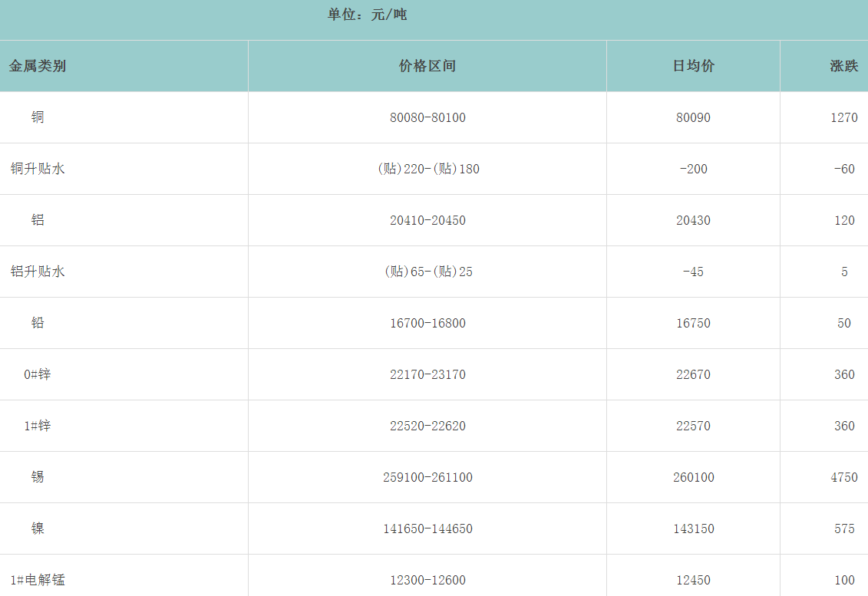The image size is (868, 596).
Task: Click nickel price range 141650-144650
Action: (x=427, y=528)
